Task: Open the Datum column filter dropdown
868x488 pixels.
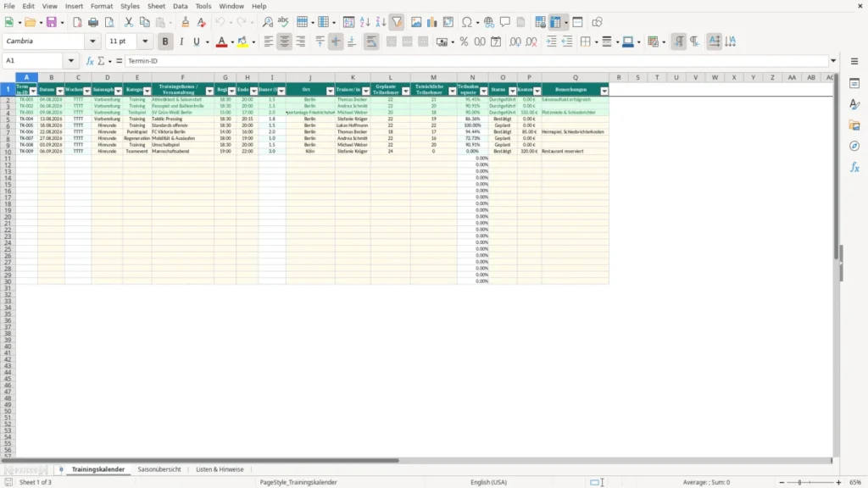Action: (60, 91)
